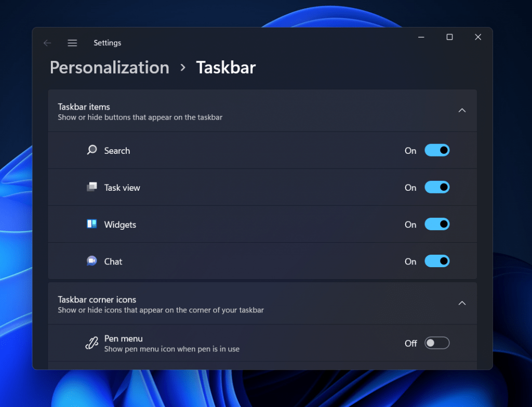
Task: Open the navigation hamburger menu
Action: coord(72,43)
